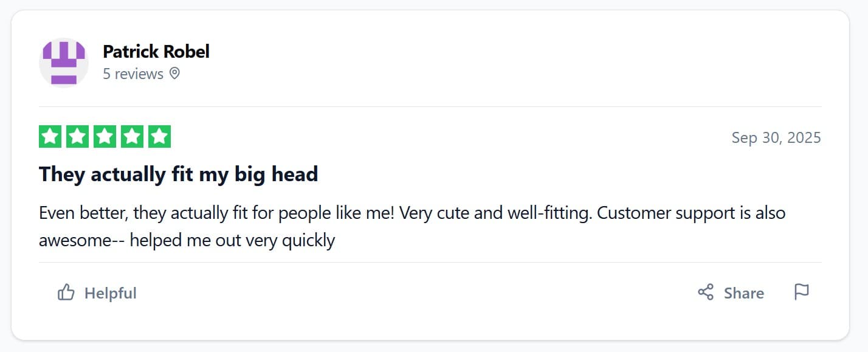
Task: Click the reviewer name Patrick Robel
Action: pyautogui.click(x=156, y=51)
